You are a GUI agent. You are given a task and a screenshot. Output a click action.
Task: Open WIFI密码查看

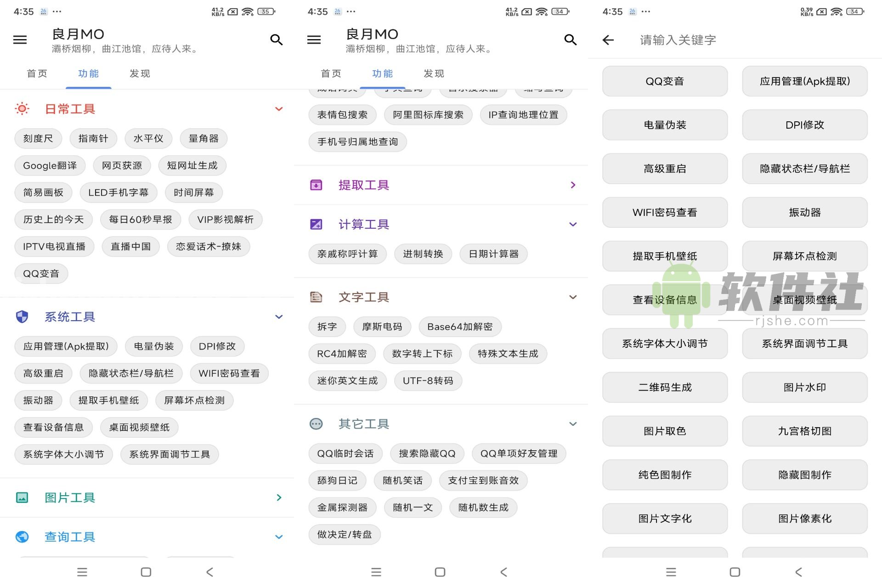point(229,373)
